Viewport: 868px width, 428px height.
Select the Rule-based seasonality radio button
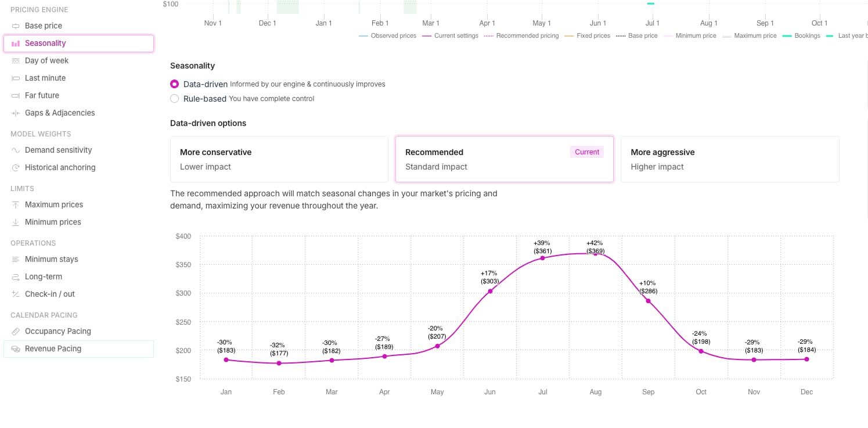coord(174,99)
